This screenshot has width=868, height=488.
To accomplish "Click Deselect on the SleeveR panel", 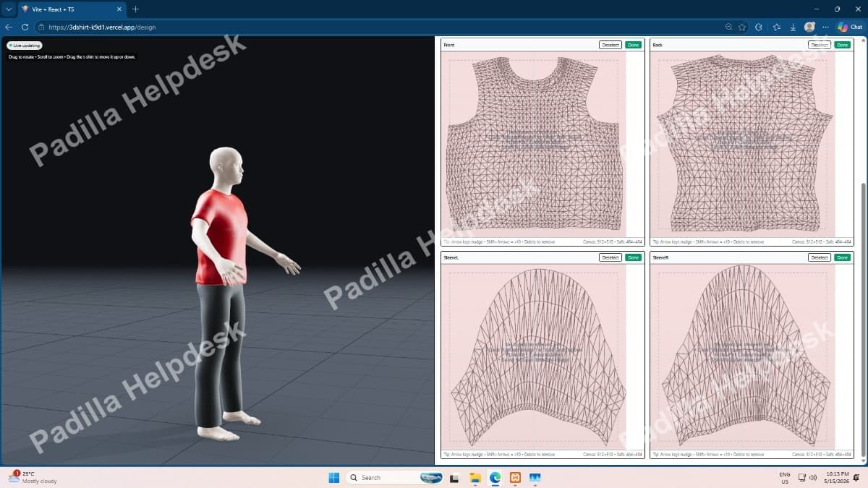I will [819, 257].
